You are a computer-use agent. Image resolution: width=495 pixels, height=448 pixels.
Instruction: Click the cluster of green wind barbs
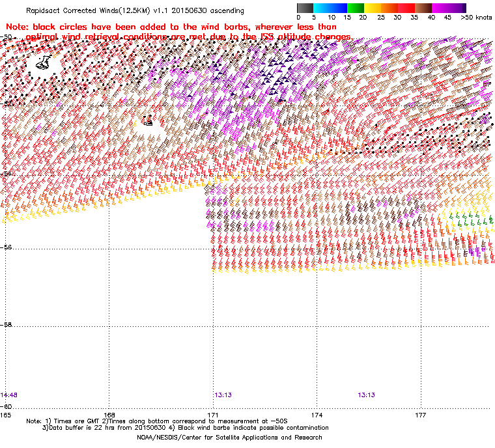(470, 219)
